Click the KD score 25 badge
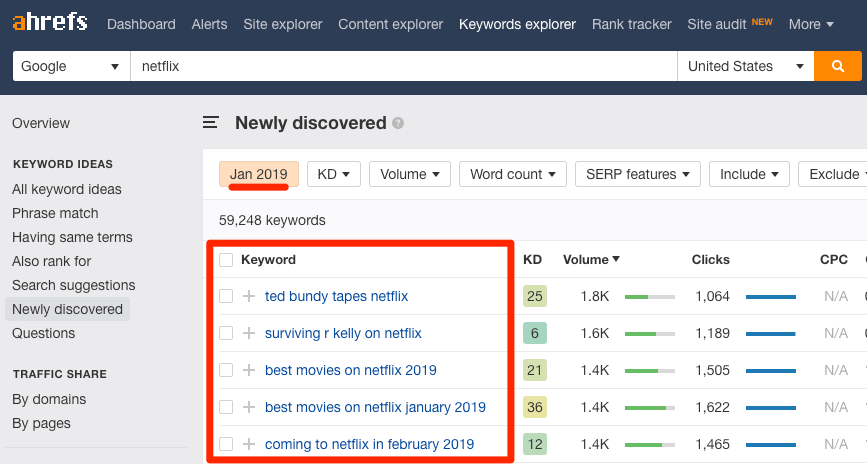This screenshot has width=867, height=464. point(535,296)
